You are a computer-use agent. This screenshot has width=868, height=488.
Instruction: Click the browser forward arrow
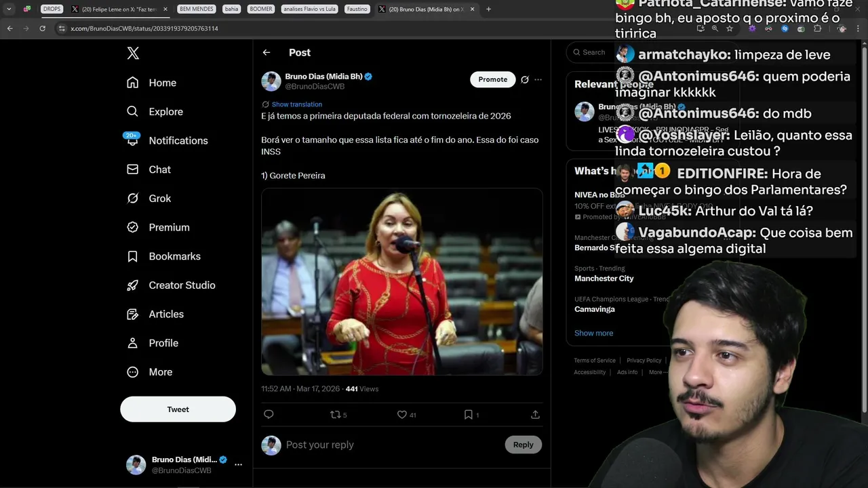pyautogui.click(x=26, y=28)
